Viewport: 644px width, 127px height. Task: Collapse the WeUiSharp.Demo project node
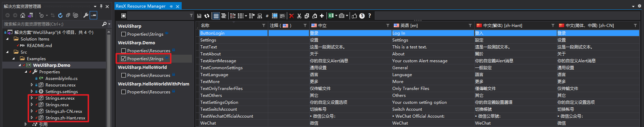(x=20, y=65)
